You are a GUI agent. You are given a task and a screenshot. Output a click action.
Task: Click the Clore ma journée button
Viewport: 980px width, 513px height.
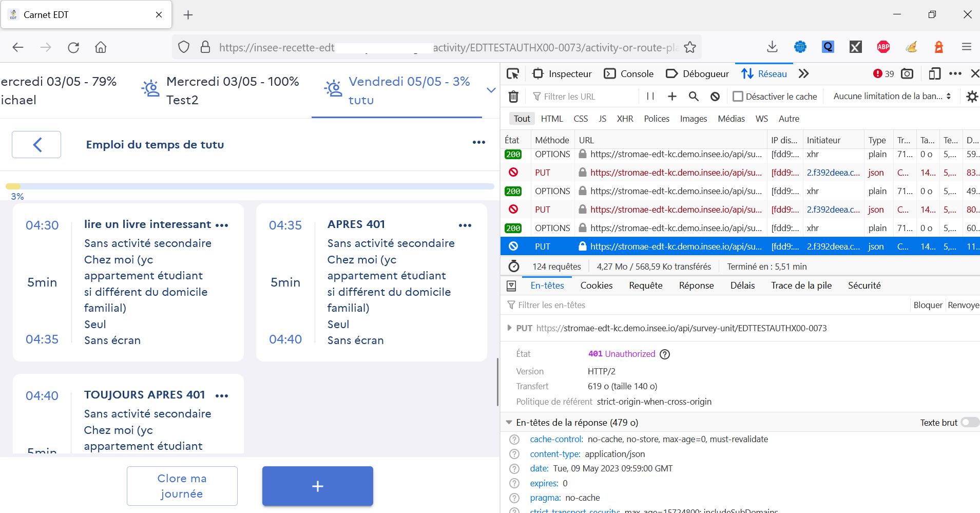click(x=182, y=486)
